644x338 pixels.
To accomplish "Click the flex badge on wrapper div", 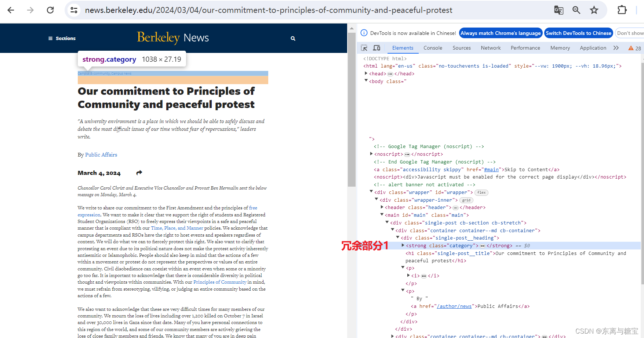I will pyautogui.click(x=481, y=193).
